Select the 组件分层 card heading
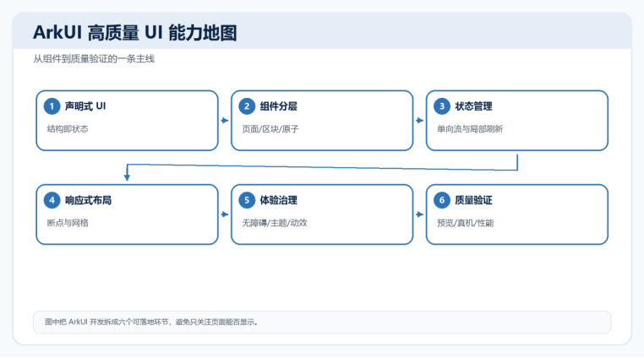644x358 pixels. tap(278, 106)
